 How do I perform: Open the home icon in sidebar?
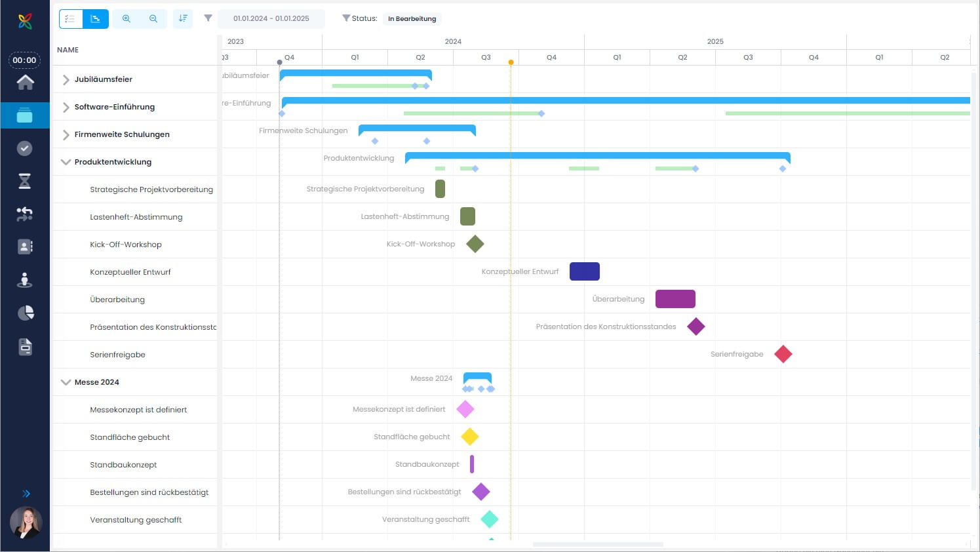point(25,82)
